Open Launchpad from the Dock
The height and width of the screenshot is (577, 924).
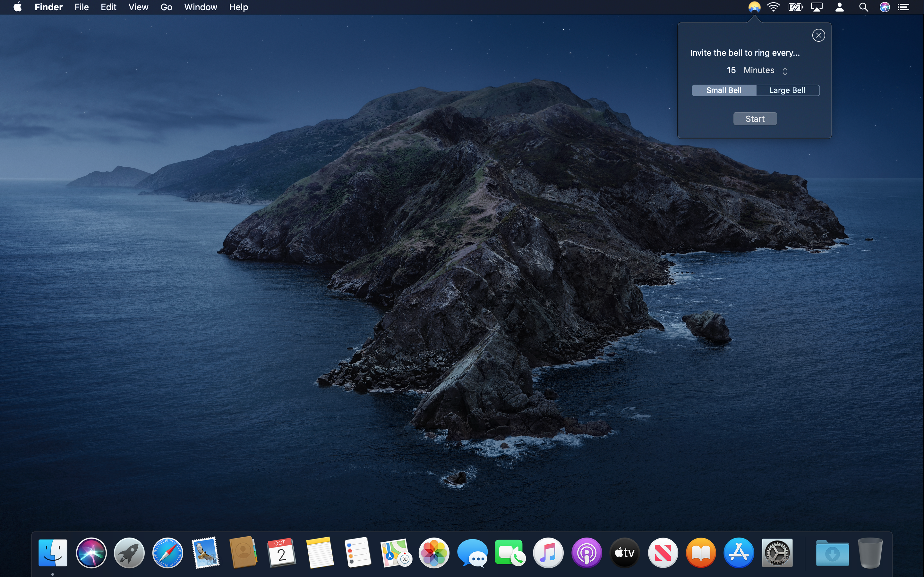129,552
